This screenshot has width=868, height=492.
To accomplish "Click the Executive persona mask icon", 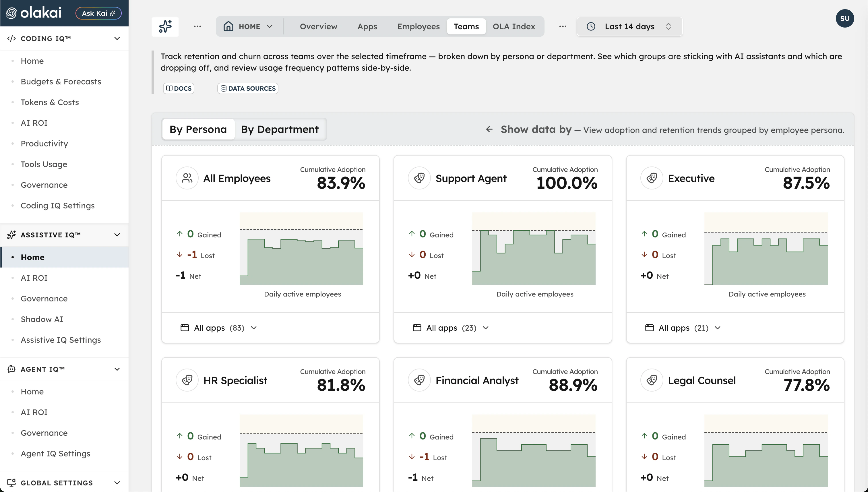I will click(651, 178).
